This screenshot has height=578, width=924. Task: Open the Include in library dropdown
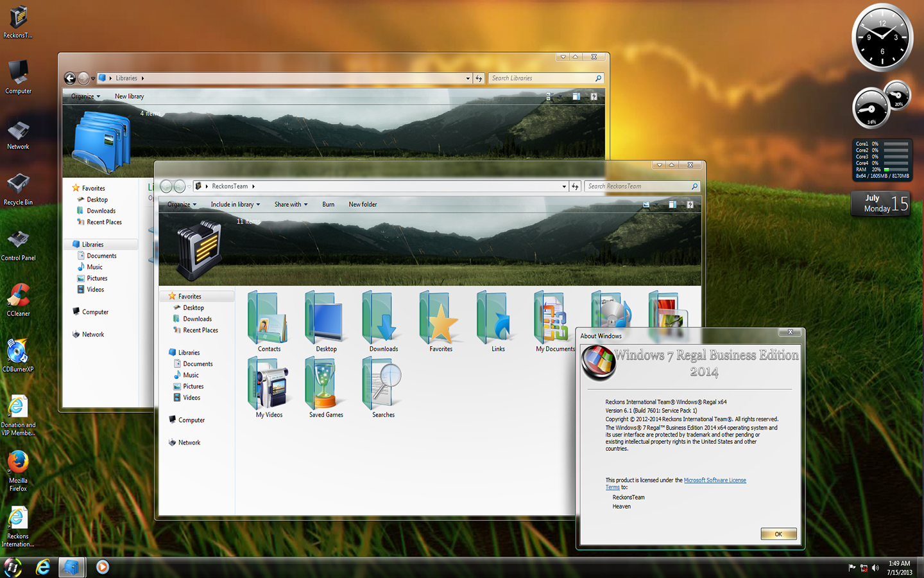click(x=234, y=204)
